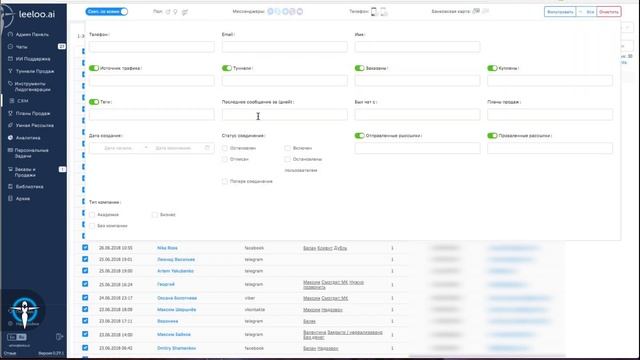Open the Теги dropdown field
The image size is (640, 360).
151,114
